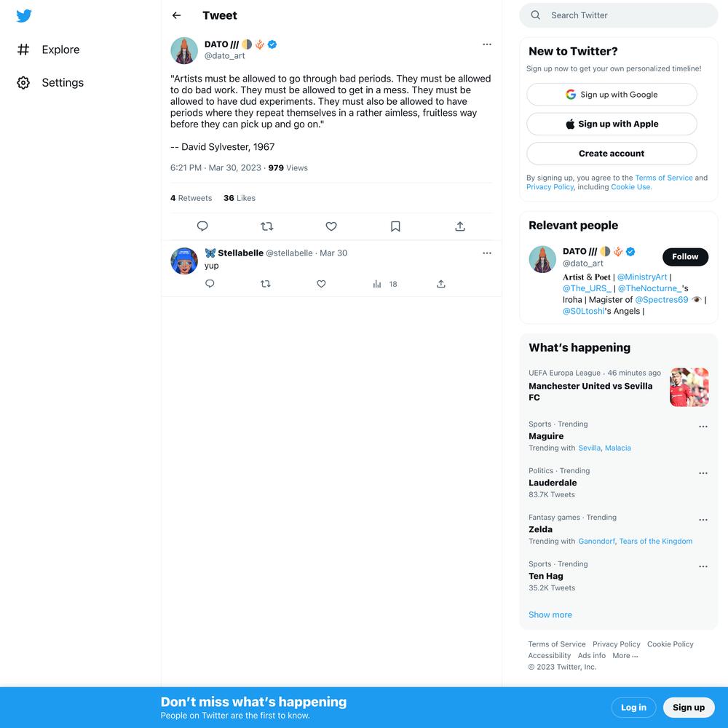Bookmark the main tweet
The image size is (728, 728).
pyautogui.click(x=395, y=226)
